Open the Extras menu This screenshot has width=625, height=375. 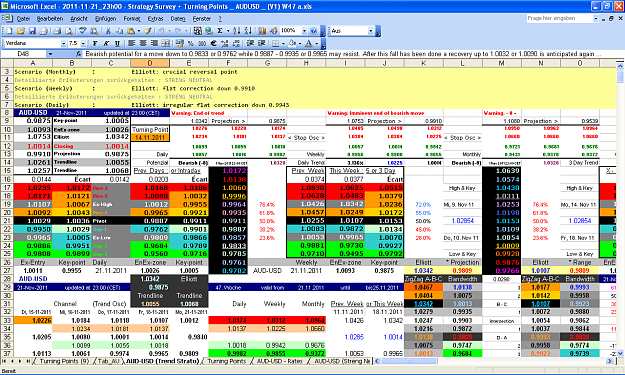click(155, 18)
